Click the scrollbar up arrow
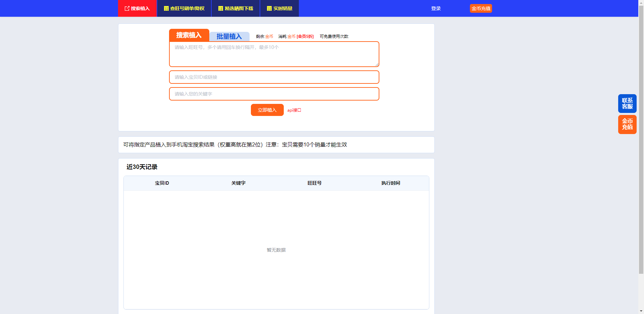This screenshot has width=644, height=314. pyautogui.click(x=641, y=2)
